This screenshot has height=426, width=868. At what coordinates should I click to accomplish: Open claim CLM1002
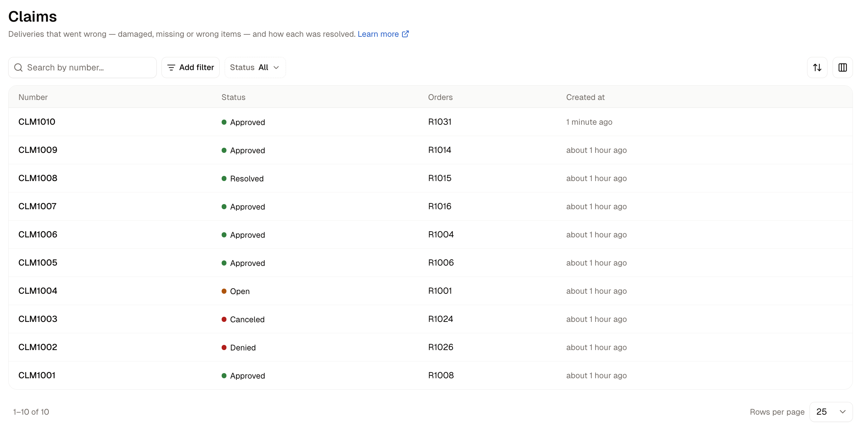point(38,347)
